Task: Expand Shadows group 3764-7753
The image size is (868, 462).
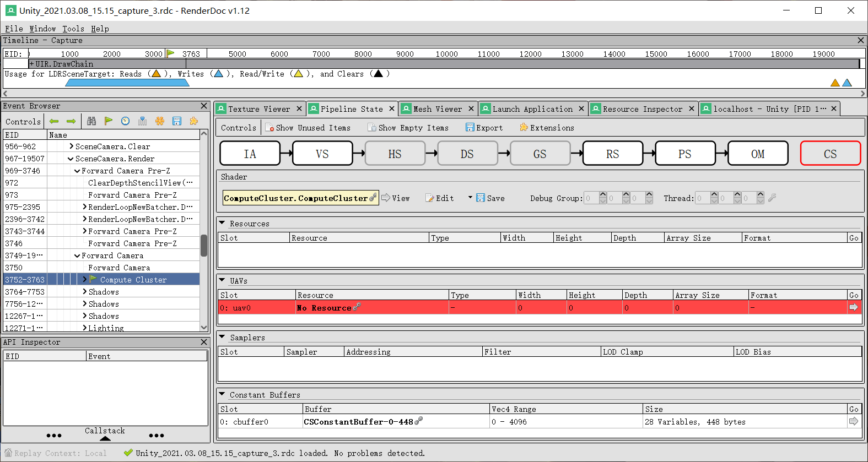Action: point(84,292)
